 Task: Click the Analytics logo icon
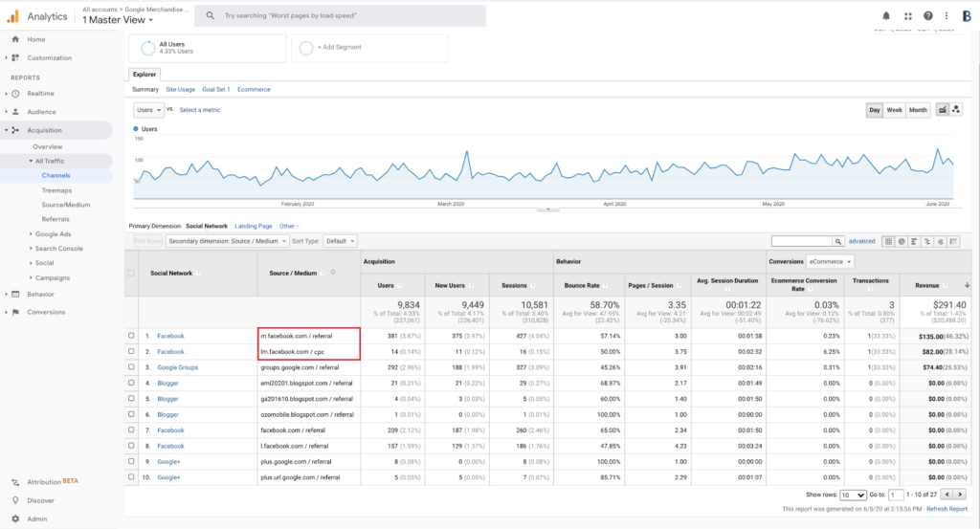click(x=13, y=16)
